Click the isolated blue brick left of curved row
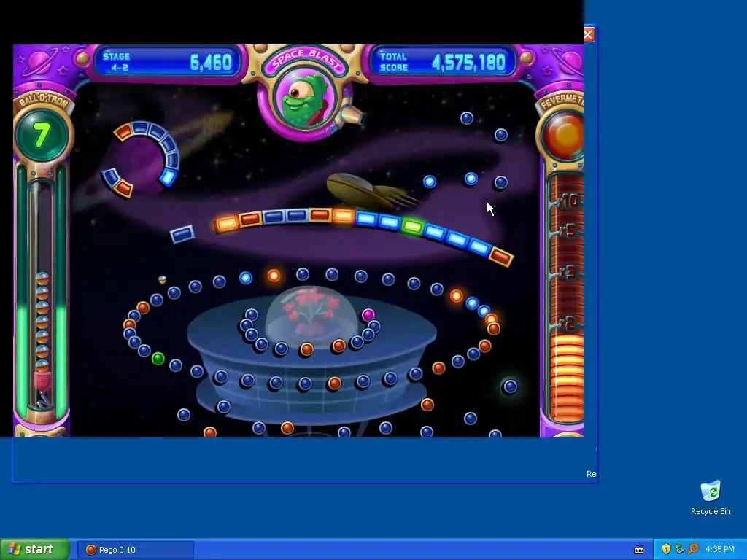 [x=182, y=234]
